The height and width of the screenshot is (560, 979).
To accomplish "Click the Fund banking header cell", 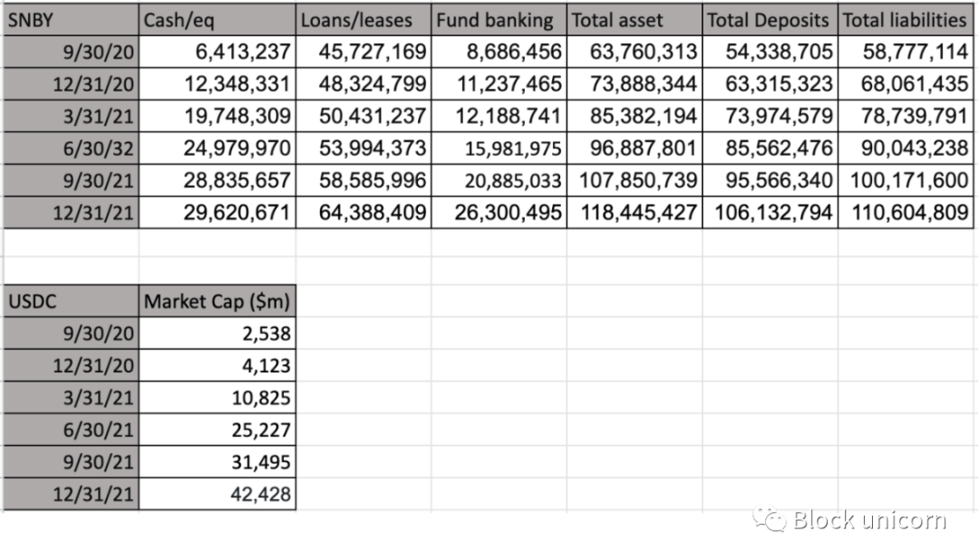I will pyautogui.click(x=499, y=20).
